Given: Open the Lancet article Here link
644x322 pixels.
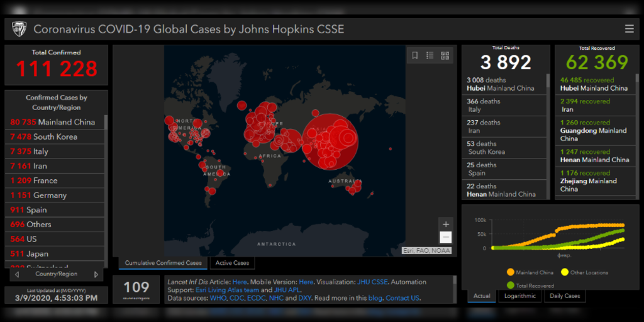Looking at the screenshot, I should click(240, 282).
